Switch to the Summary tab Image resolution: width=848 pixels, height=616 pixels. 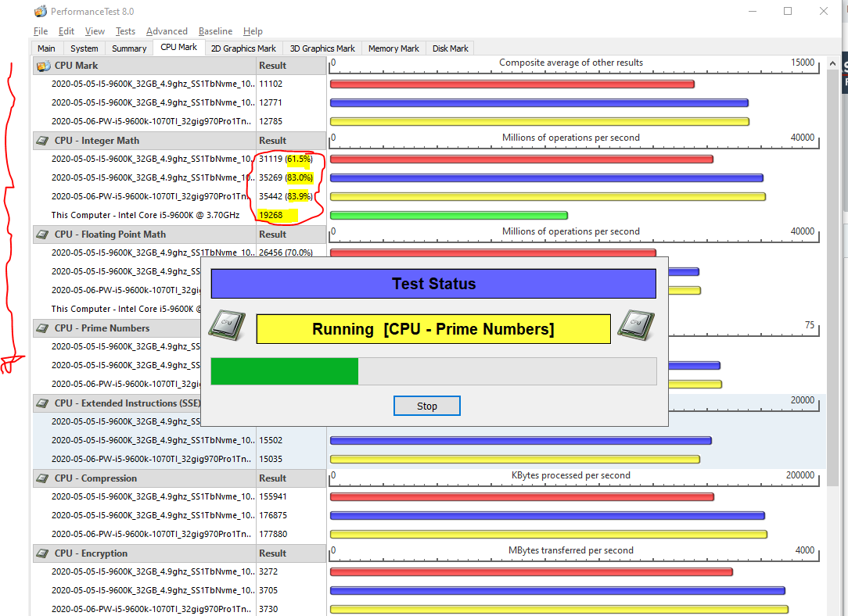[x=129, y=48]
